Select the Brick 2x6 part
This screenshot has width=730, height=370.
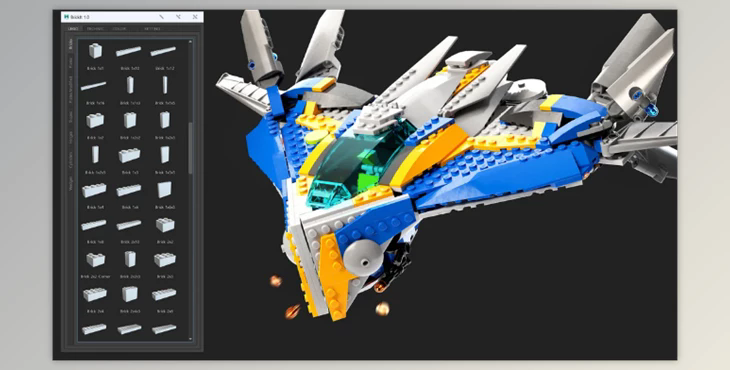coord(164,294)
